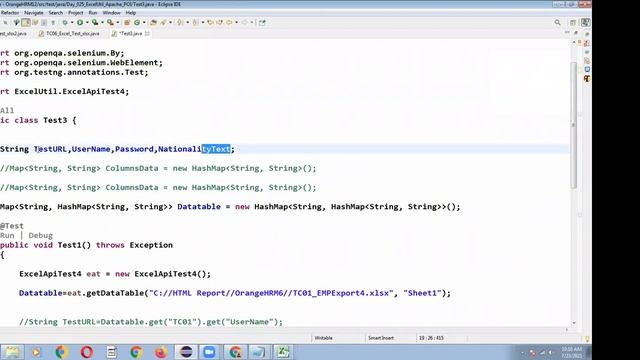
Task: Click the 'TC01_EMPExport4.xlsx' file path string
Action: (341, 293)
